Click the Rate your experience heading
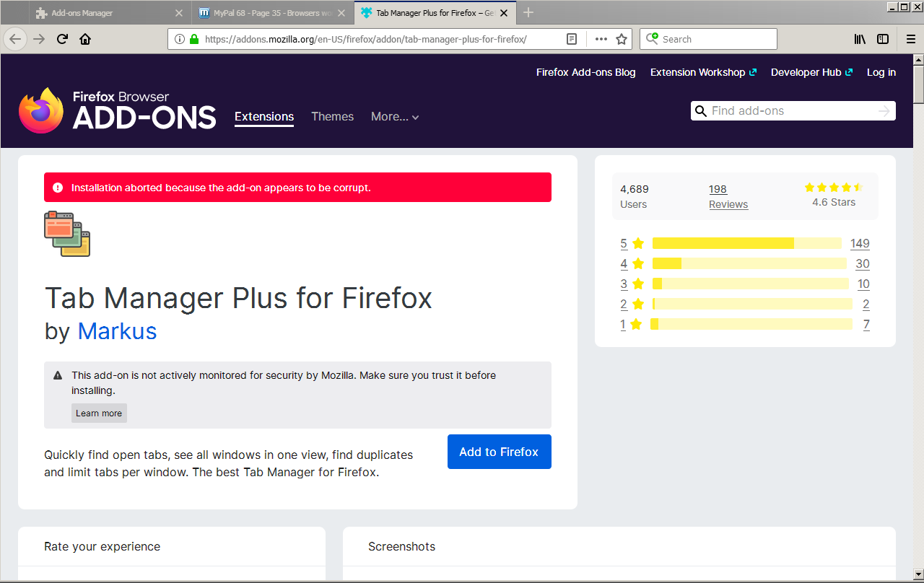 102,546
